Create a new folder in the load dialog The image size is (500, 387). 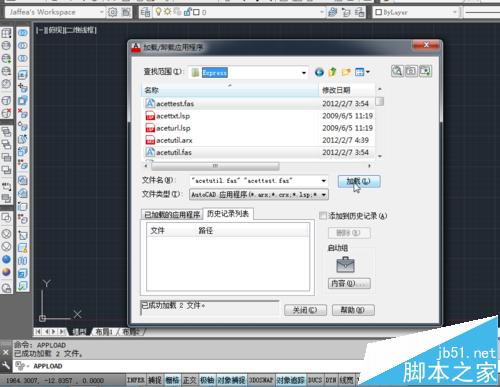(x=346, y=72)
